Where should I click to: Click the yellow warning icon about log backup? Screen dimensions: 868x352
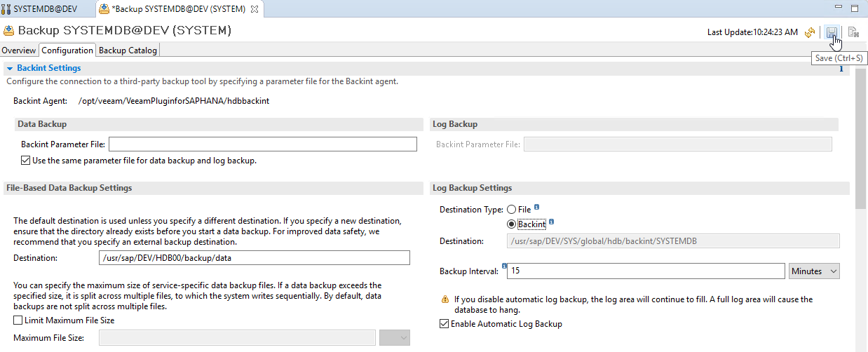coord(445,299)
